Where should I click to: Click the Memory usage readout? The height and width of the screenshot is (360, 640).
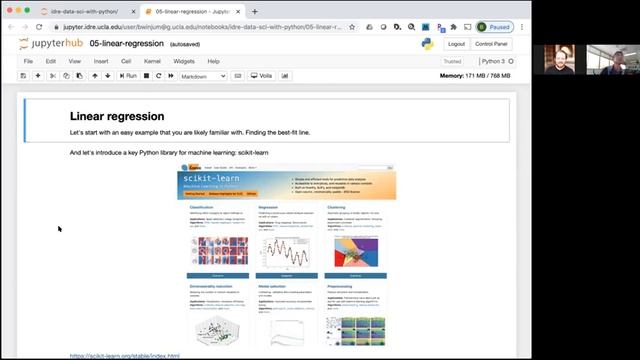(475, 76)
